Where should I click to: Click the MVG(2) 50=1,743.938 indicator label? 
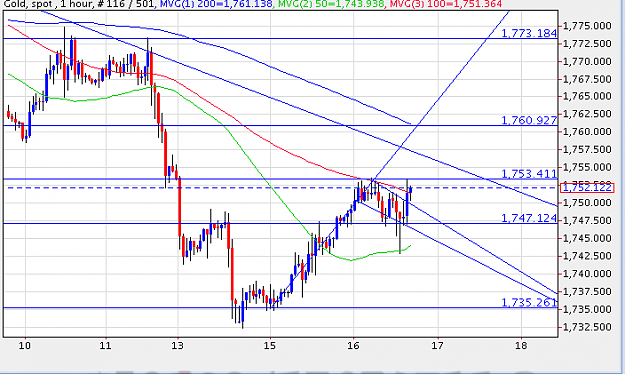tap(331, 4)
